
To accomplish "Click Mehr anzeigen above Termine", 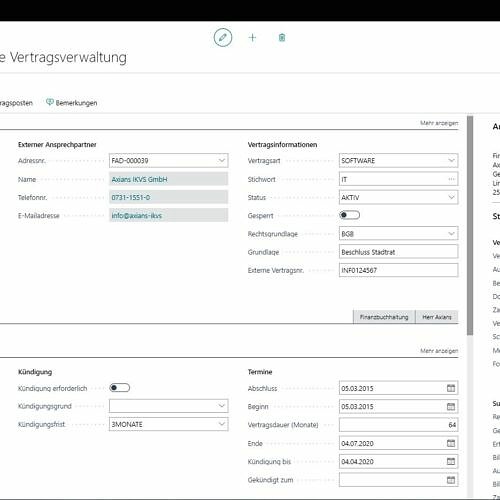I will click(439, 351).
